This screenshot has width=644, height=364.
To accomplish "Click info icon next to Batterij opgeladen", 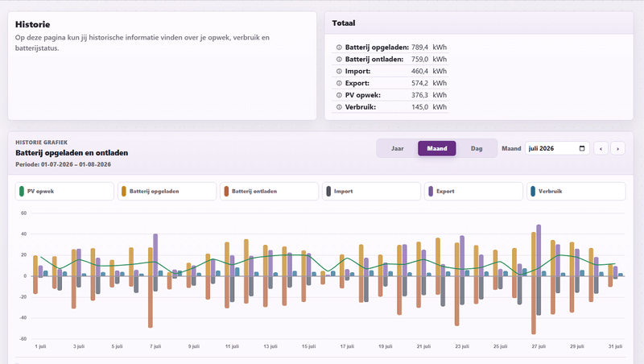I will coord(339,48).
